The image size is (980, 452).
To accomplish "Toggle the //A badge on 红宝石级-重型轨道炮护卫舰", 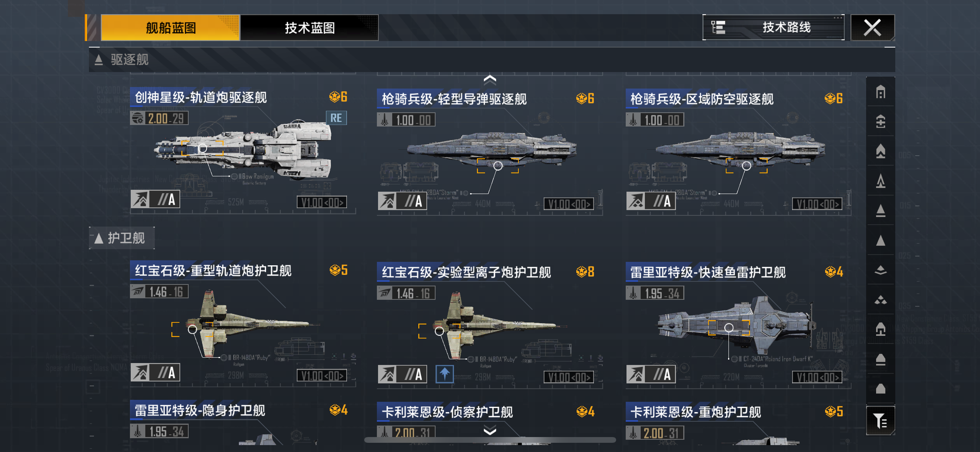I will [x=167, y=372].
